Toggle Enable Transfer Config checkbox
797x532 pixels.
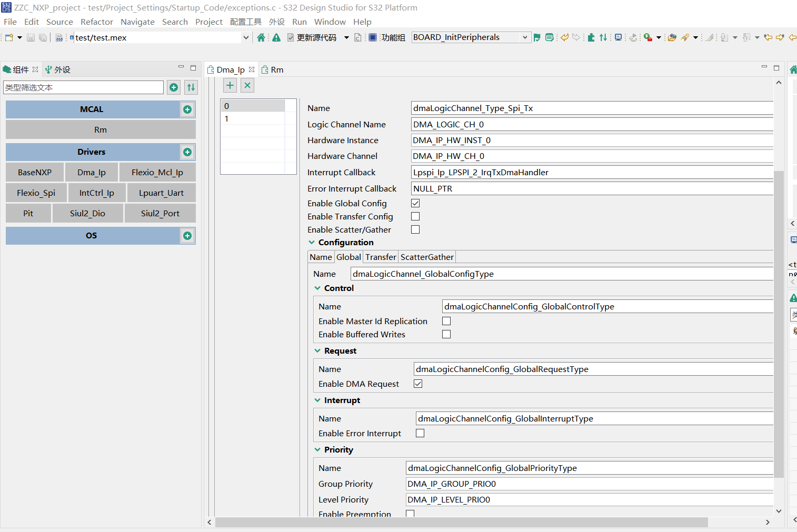tap(415, 216)
